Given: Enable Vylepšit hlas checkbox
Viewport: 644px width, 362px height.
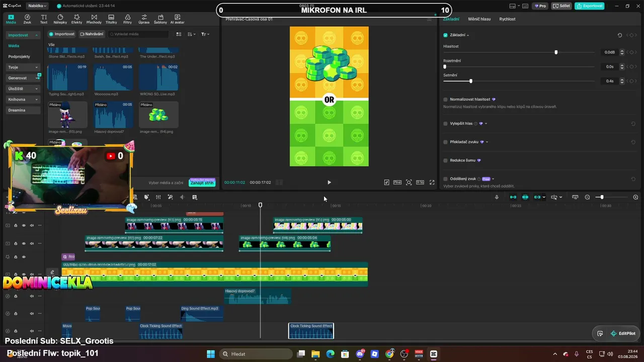Looking at the screenshot, I should pos(445,124).
